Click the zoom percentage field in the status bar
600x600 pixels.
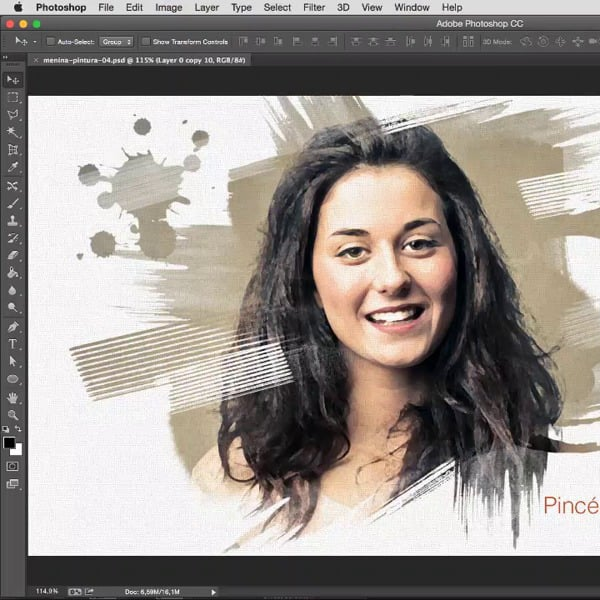point(47,592)
